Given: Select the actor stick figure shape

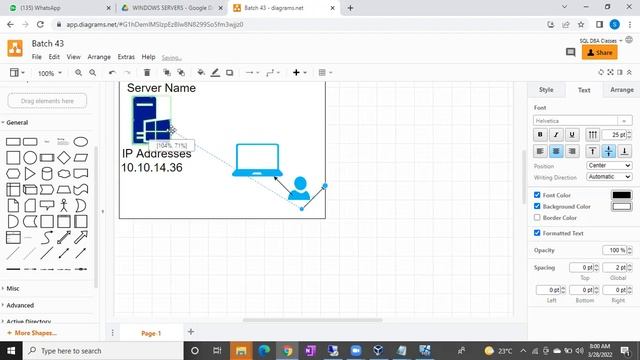Looking at the screenshot, I should click(64, 205).
